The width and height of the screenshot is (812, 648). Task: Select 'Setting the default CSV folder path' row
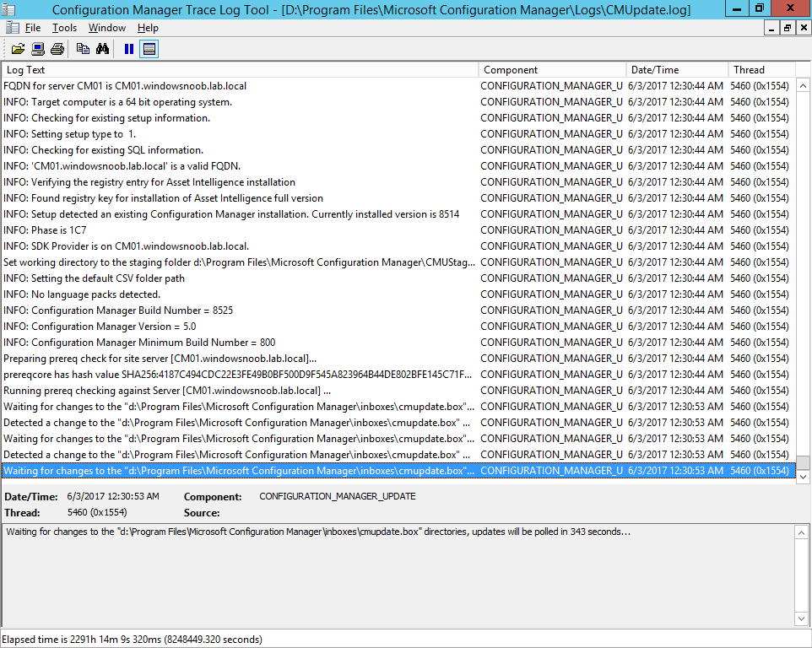click(x=398, y=278)
